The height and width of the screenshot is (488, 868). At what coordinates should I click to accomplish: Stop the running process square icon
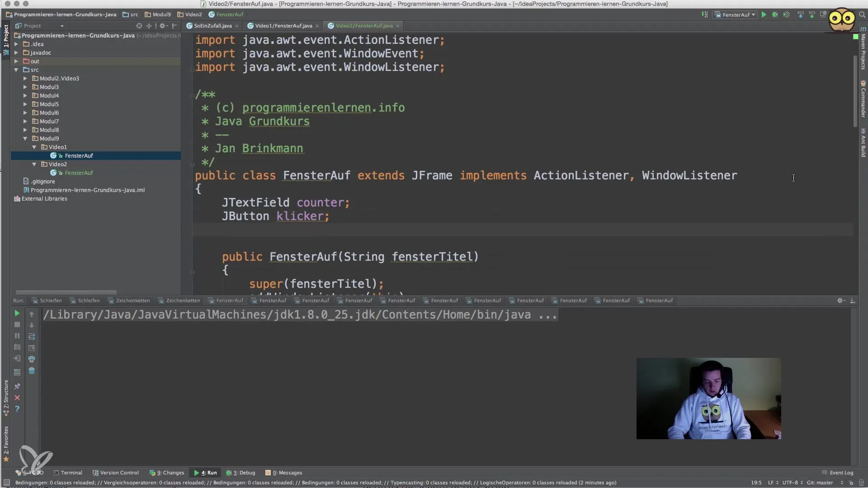point(17,324)
